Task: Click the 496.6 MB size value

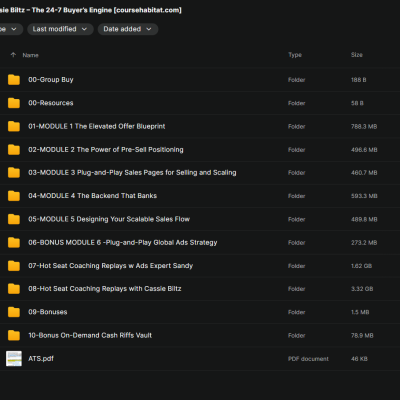Action: (364, 150)
